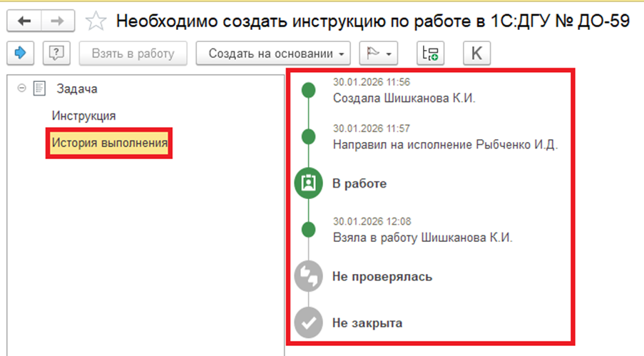Screen dimensions: 644x356
Task: Click the 'Взять в работу' button
Action: point(133,54)
